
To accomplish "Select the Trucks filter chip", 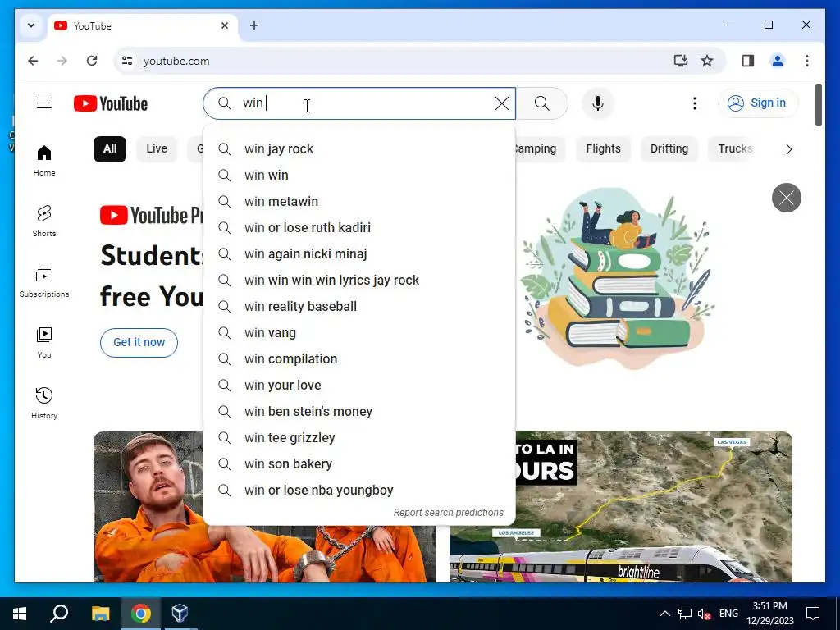I will click(x=735, y=149).
